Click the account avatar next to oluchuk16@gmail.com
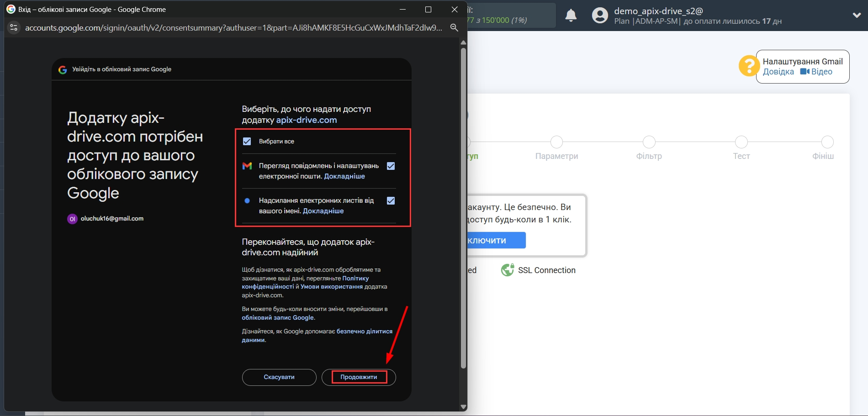The height and width of the screenshot is (416, 868). (72, 219)
